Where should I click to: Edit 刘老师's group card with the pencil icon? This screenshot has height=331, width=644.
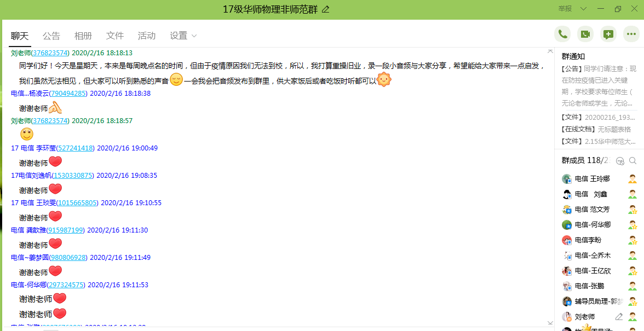coord(619,317)
